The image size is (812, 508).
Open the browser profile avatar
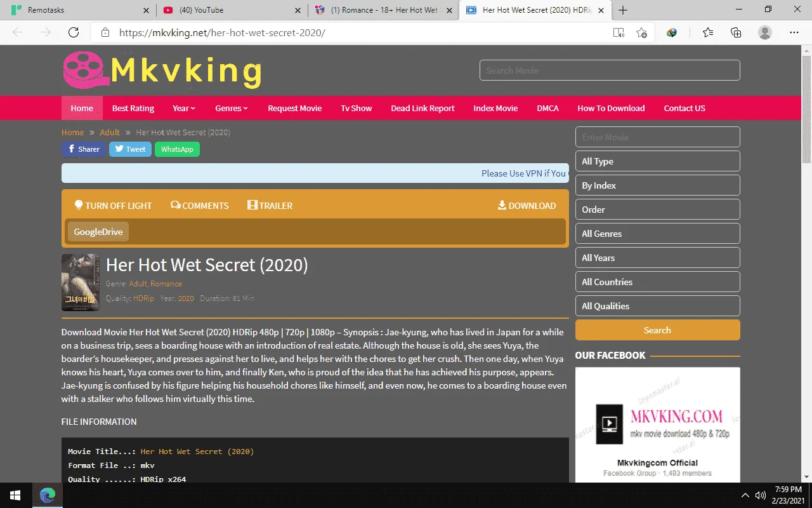[x=765, y=32]
